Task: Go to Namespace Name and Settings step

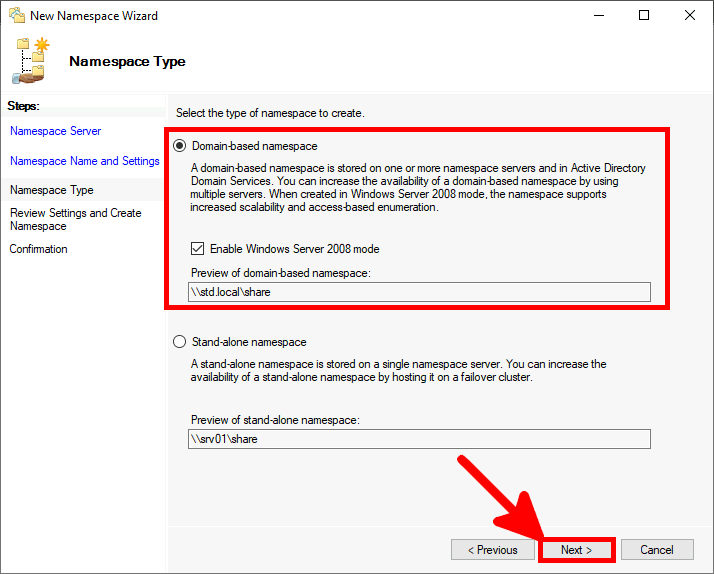Action: (85, 161)
